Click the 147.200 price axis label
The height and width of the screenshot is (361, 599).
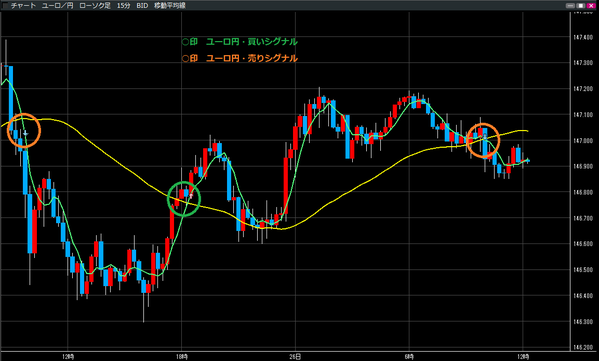(583, 89)
